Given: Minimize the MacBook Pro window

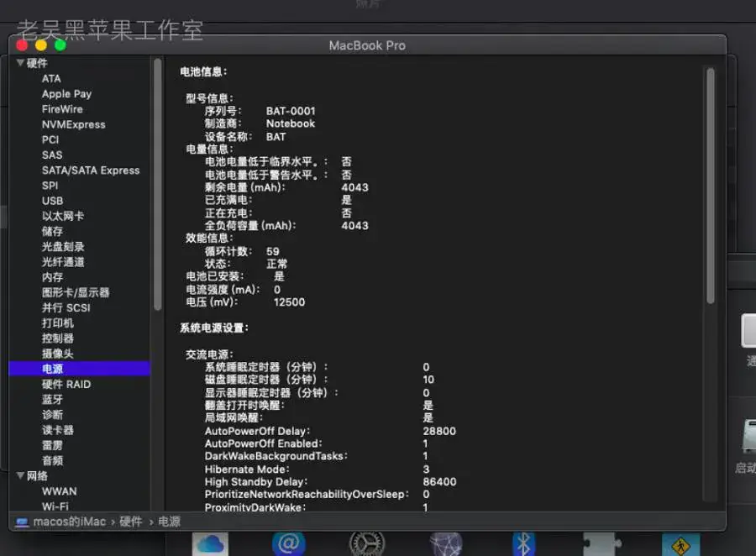Looking at the screenshot, I should (41, 45).
